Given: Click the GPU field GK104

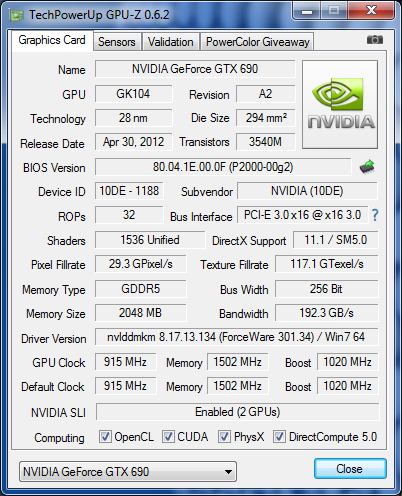Looking at the screenshot, I should pyautogui.click(x=133, y=94).
